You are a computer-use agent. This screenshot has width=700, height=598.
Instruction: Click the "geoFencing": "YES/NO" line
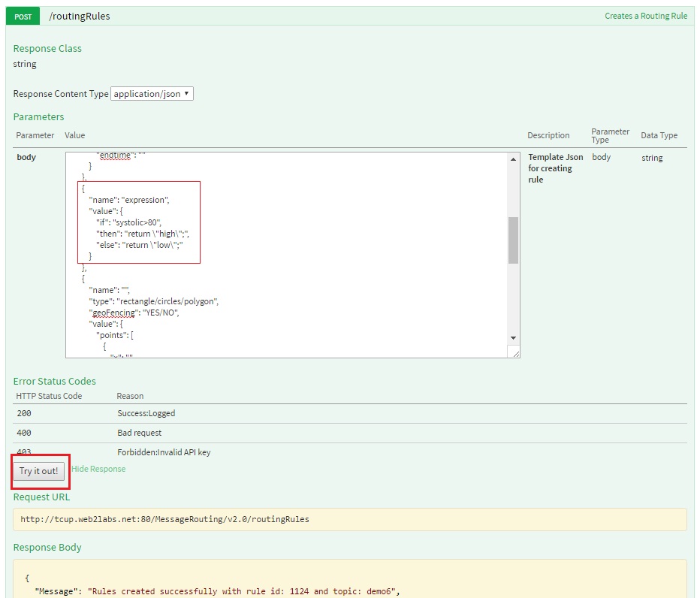pos(134,313)
